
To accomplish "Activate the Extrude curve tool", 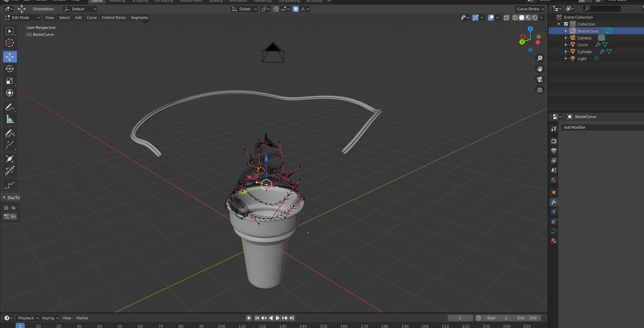I will pos(10,145).
